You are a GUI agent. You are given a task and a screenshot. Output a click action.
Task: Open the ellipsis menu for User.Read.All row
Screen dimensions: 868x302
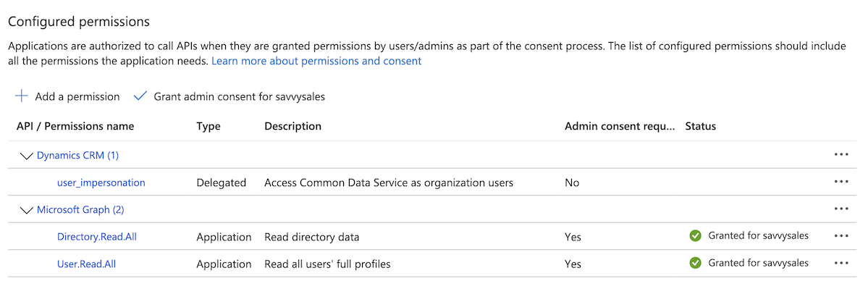pos(840,264)
